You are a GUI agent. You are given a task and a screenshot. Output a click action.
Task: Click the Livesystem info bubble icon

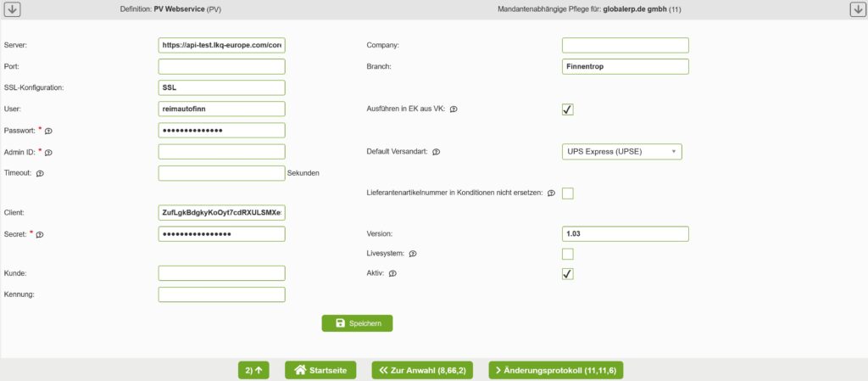(x=413, y=254)
